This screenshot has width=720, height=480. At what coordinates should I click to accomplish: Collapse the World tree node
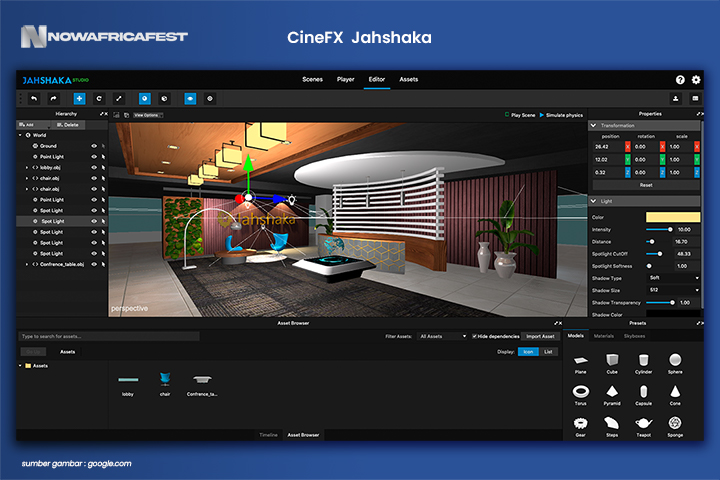coord(20,135)
